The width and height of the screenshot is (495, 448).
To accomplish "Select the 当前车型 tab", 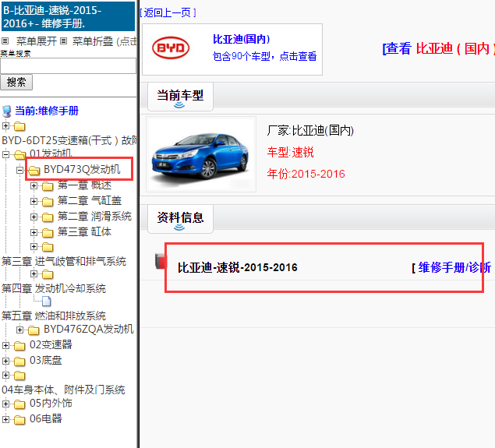I will coord(180,97).
